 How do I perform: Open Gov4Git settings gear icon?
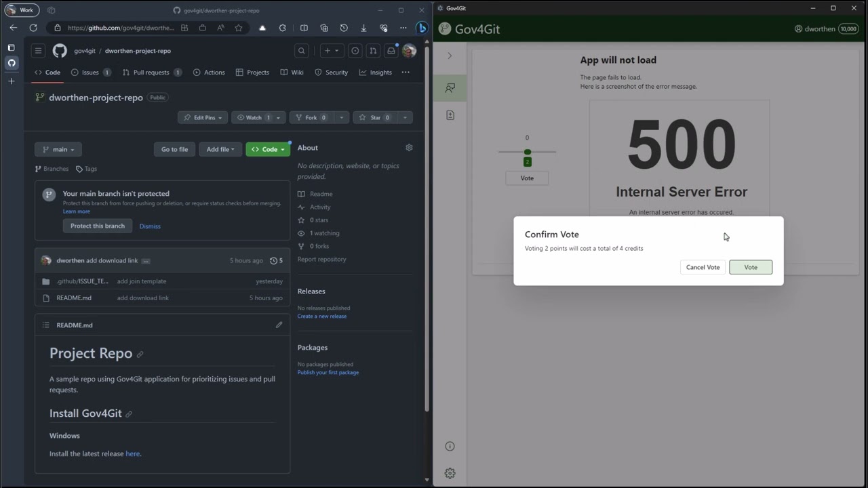pos(450,473)
